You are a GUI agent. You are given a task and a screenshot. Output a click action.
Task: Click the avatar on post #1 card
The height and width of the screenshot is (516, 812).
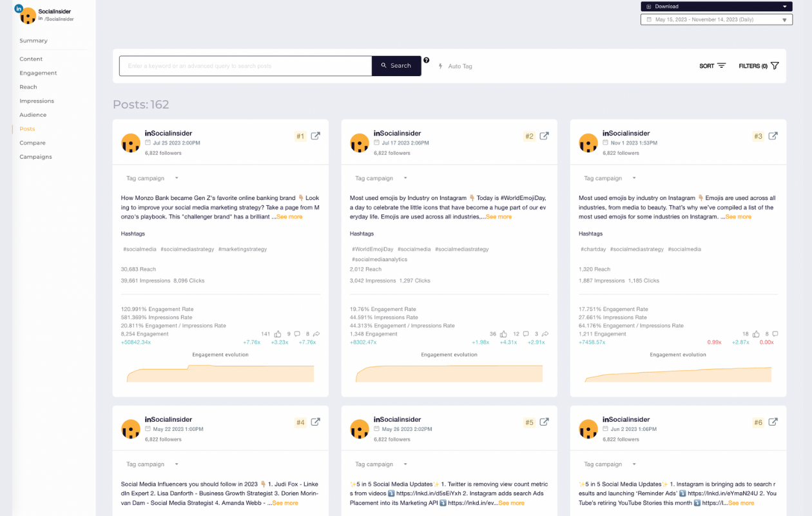pos(131,143)
